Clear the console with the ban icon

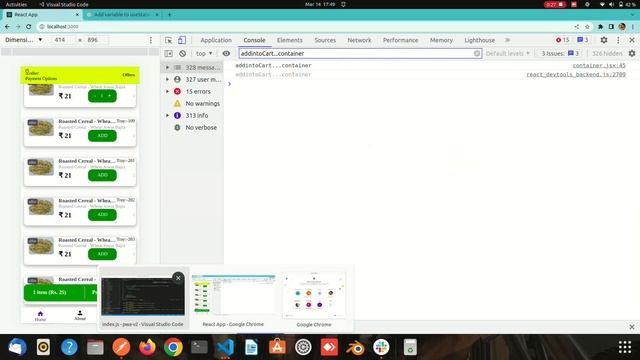182,53
